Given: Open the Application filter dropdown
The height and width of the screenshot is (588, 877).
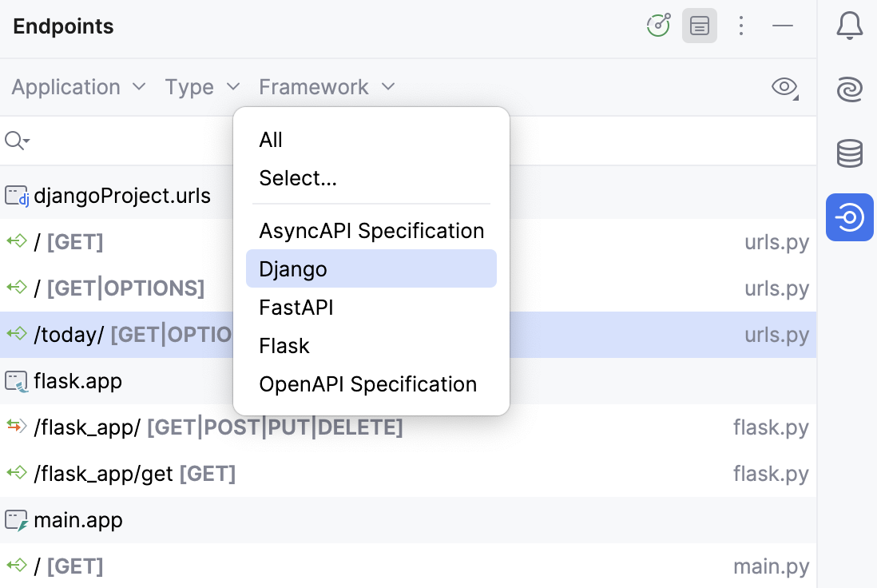Looking at the screenshot, I should pyautogui.click(x=77, y=87).
